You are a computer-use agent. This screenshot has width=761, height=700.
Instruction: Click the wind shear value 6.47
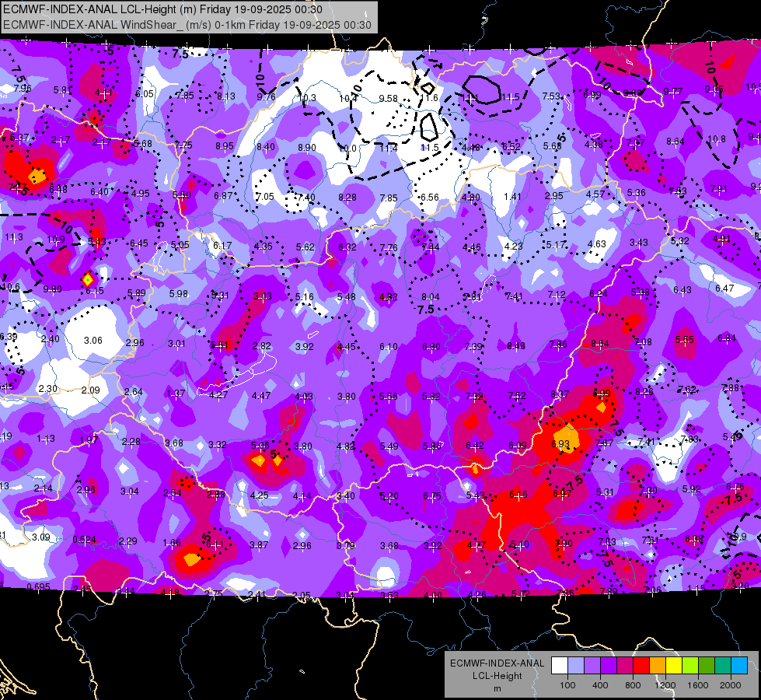(x=724, y=288)
